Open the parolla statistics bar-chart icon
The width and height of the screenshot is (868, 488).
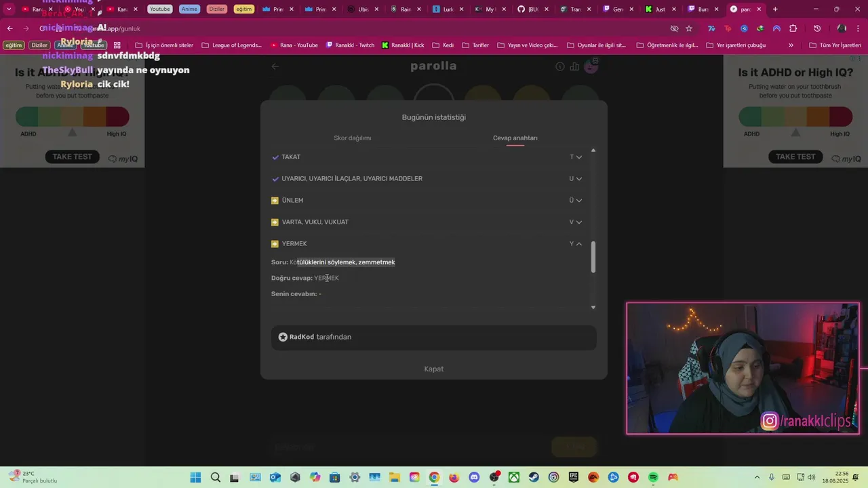(574, 66)
